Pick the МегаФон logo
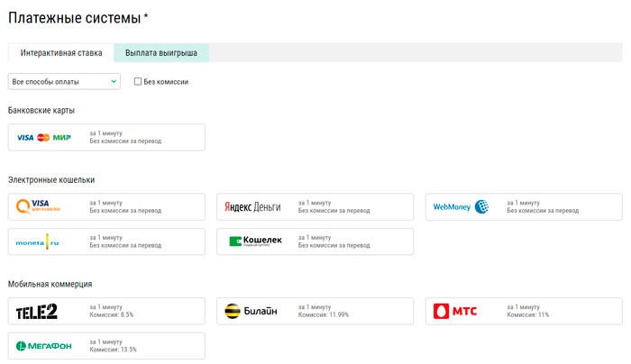 pos(43,346)
